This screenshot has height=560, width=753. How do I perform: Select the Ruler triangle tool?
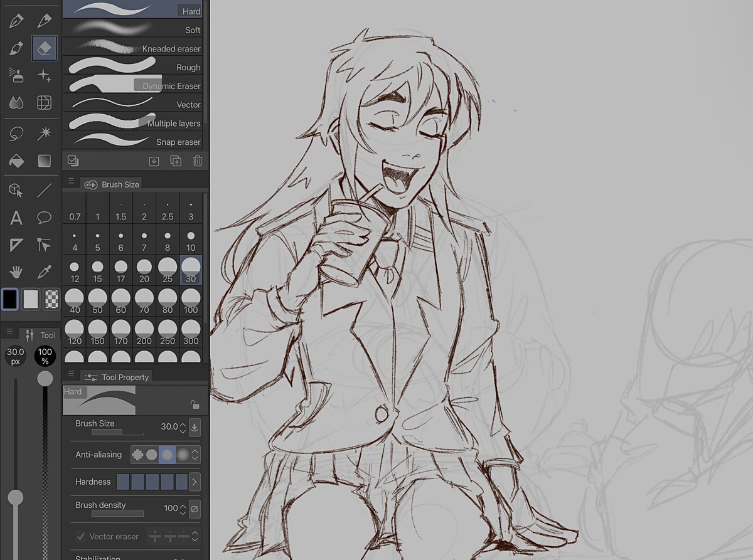[x=16, y=245]
